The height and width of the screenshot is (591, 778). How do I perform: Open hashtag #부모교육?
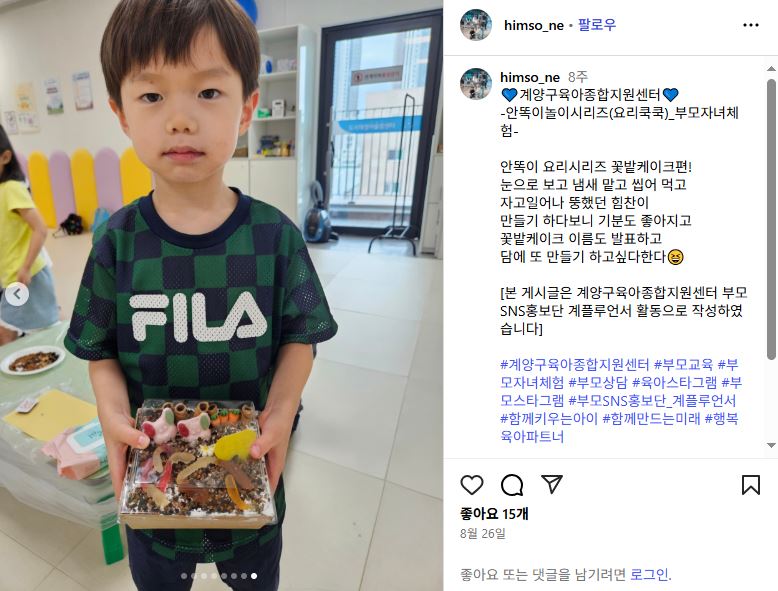pos(683,365)
